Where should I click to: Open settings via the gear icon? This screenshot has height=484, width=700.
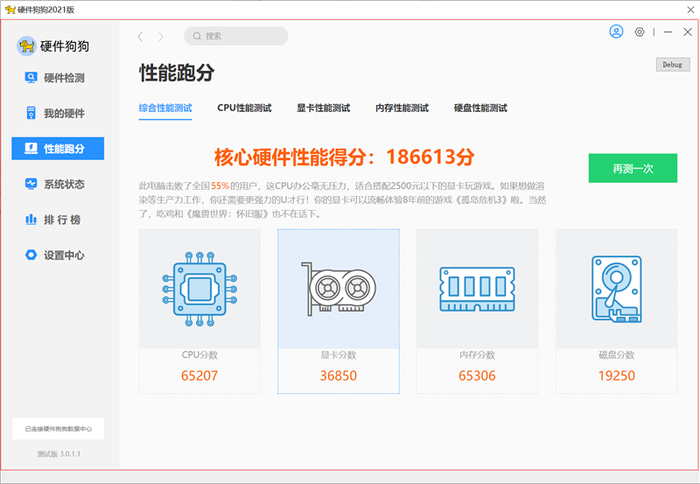coord(639,32)
